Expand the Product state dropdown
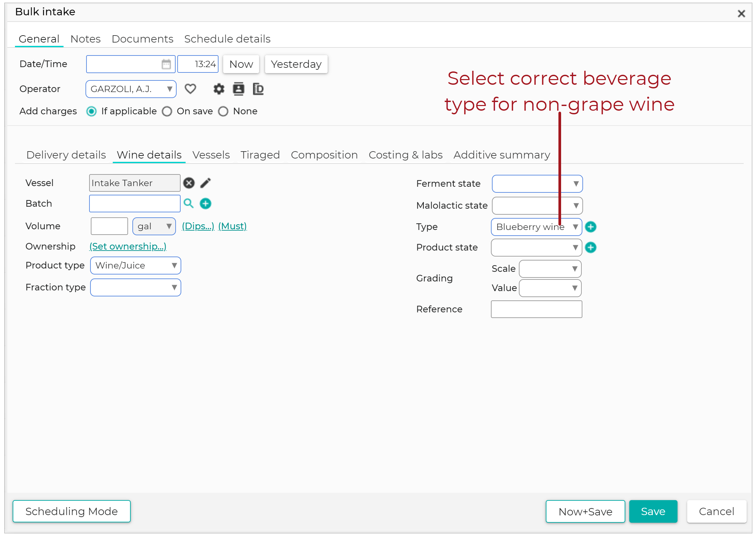 click(x=536, y=248)
